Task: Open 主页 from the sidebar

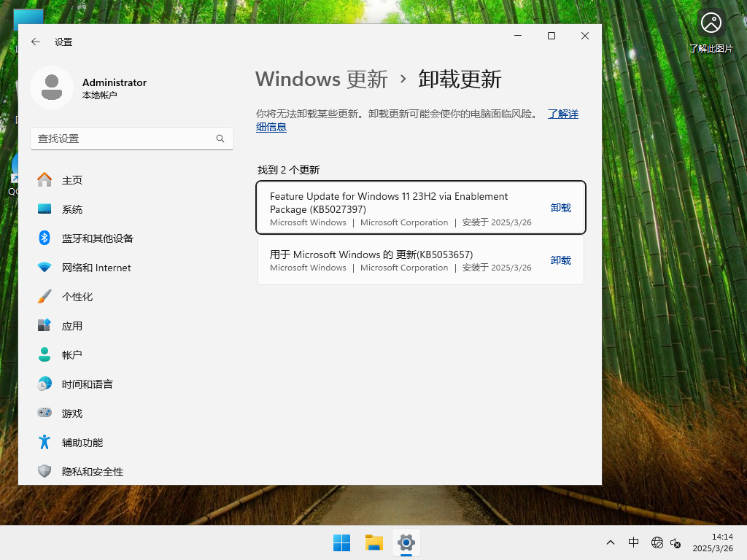Action: coord(71,179)
